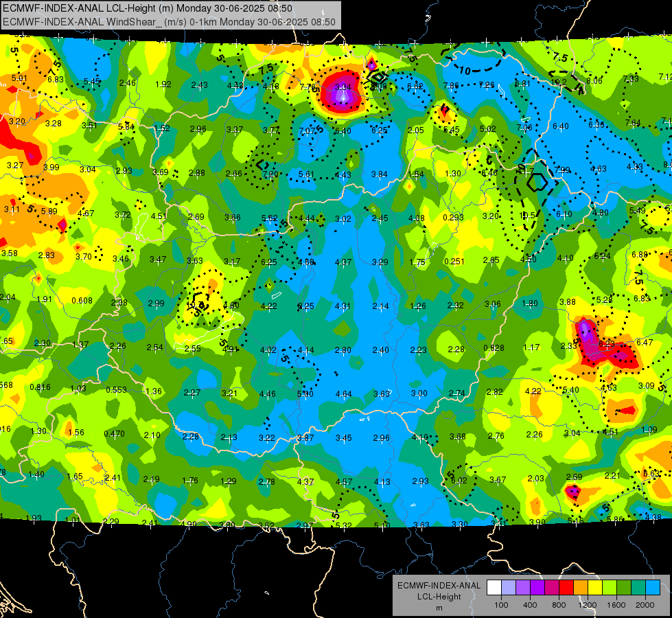Click the 0.251 wind shear value
Screen dimensions: 672x618
[454, 261]
